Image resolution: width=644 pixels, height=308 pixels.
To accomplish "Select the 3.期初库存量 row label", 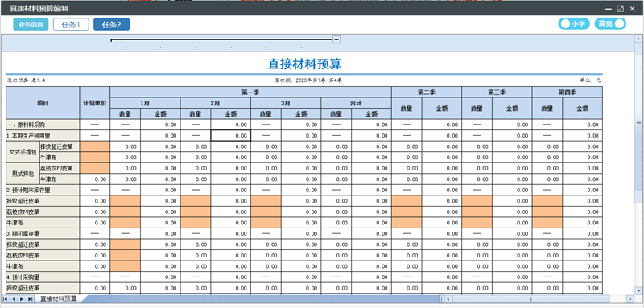I will click(43, 234).
